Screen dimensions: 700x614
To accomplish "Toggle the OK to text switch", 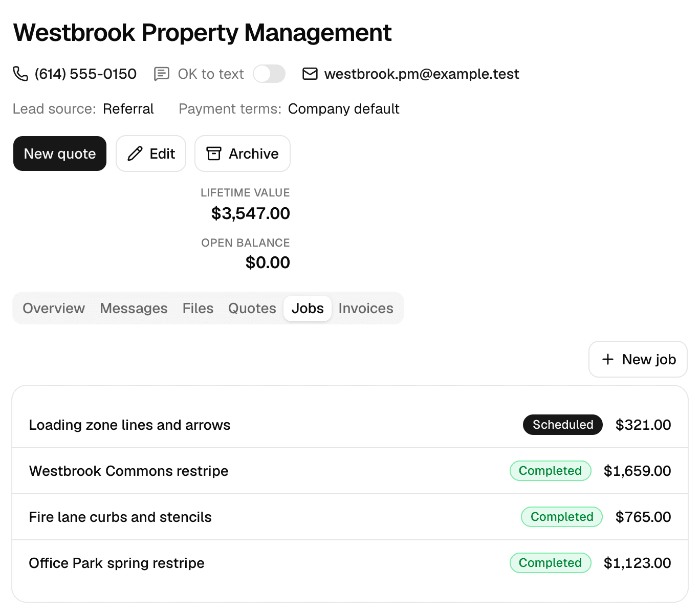I will click(x=269, y=74).
